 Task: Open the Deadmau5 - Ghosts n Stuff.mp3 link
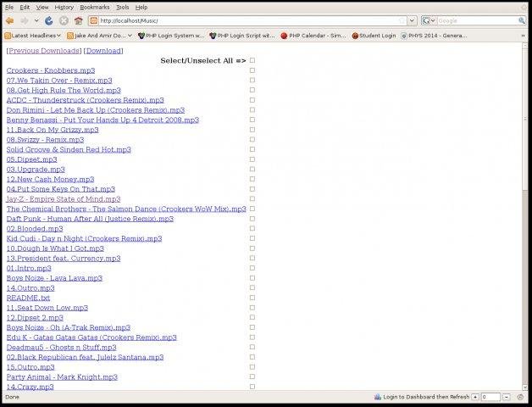tap(61, 347)
